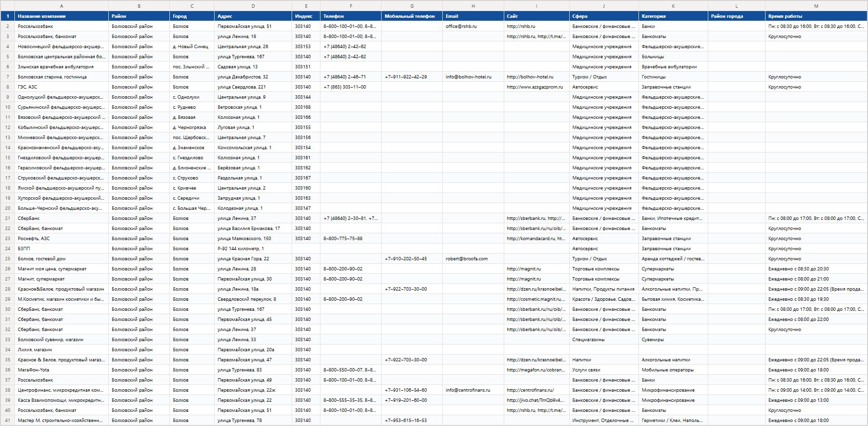Click the sphere cell 'Спецмагазины'

(604, 340)
